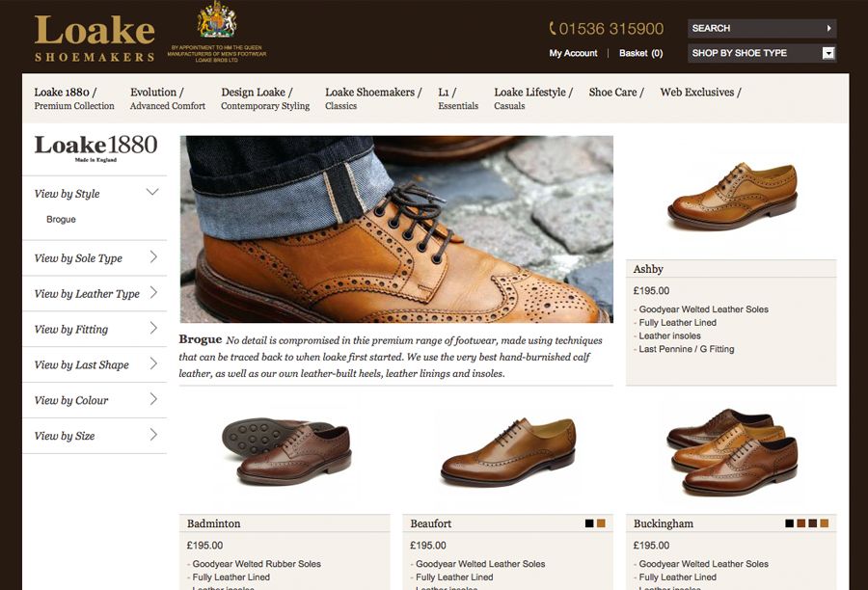
Task: Open the My Account link
Action: click(x=573, y=53)
